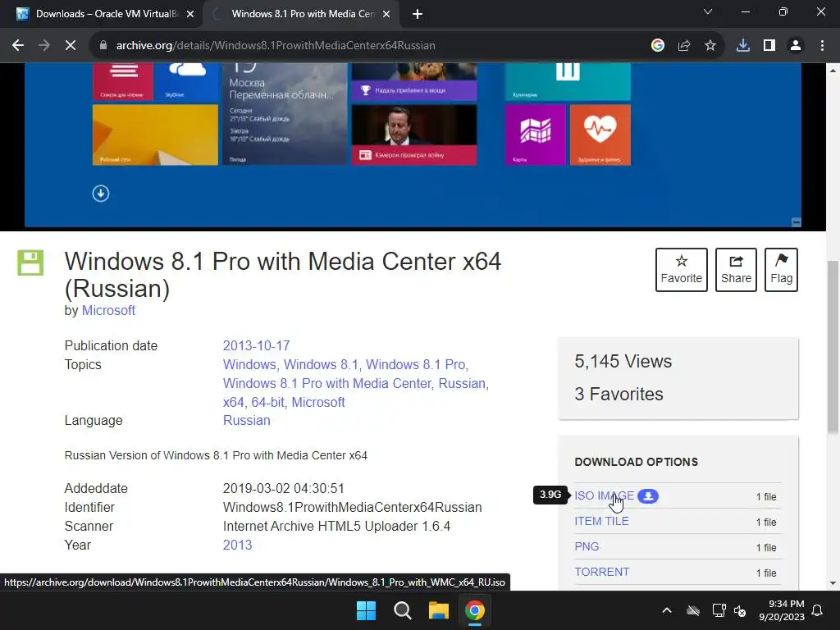This screenshot has width=840, height=630.
Task: Click the Share button
Action: pos(736,269)
